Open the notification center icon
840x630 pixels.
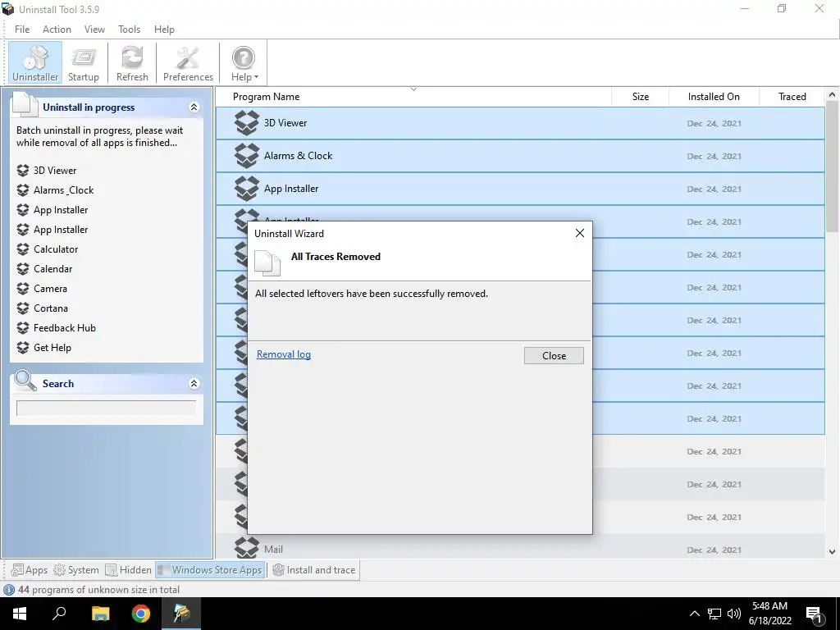click(x=815, y=614)
